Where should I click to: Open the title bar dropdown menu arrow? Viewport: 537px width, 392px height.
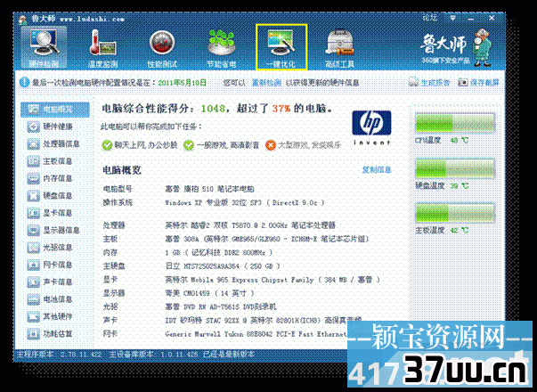452,18
